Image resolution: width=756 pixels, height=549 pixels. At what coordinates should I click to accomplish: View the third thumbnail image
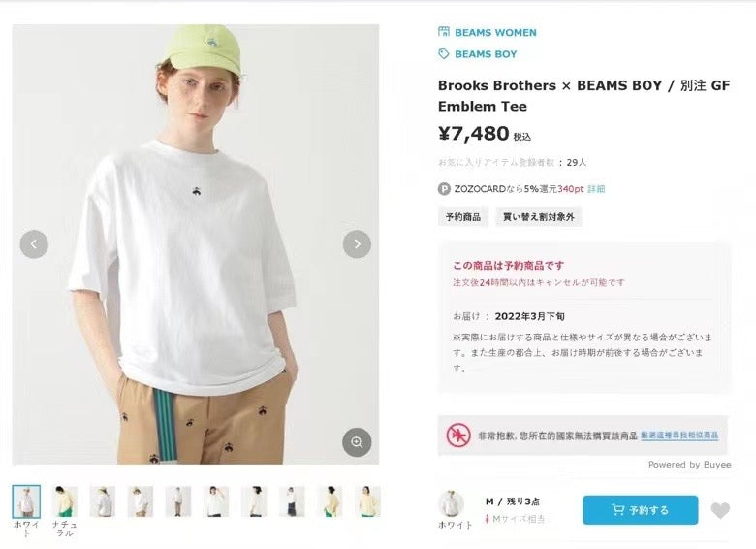coord(102,501)
